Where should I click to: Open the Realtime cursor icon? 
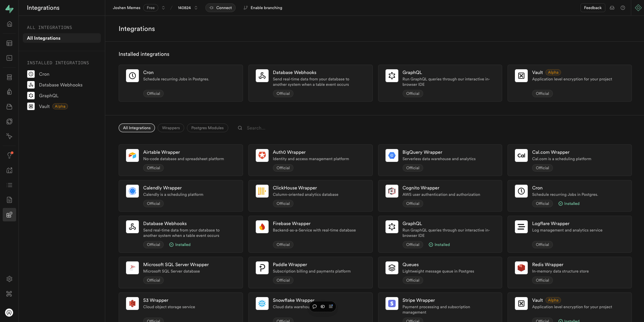click(9, 136)
